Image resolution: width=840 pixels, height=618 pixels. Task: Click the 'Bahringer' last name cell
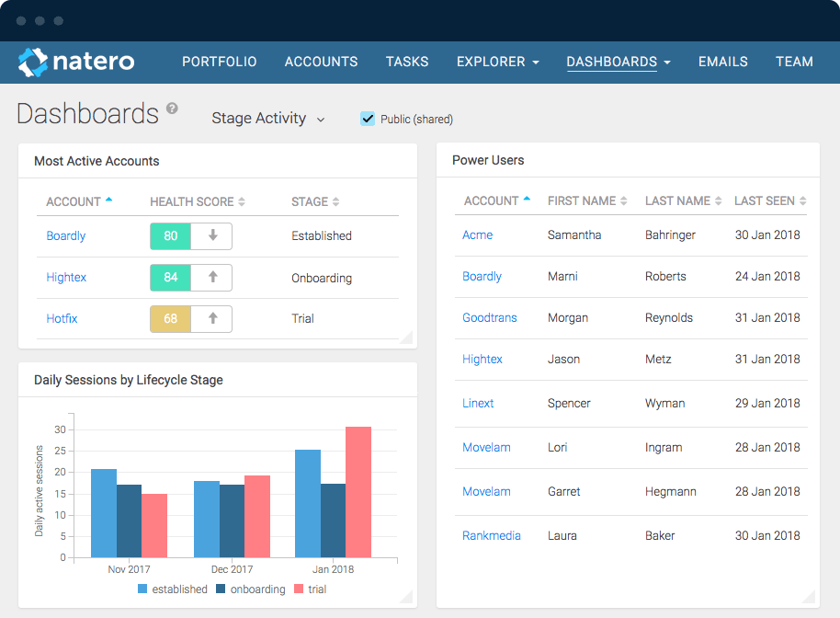pyautogui.click(x=670, y=235)
